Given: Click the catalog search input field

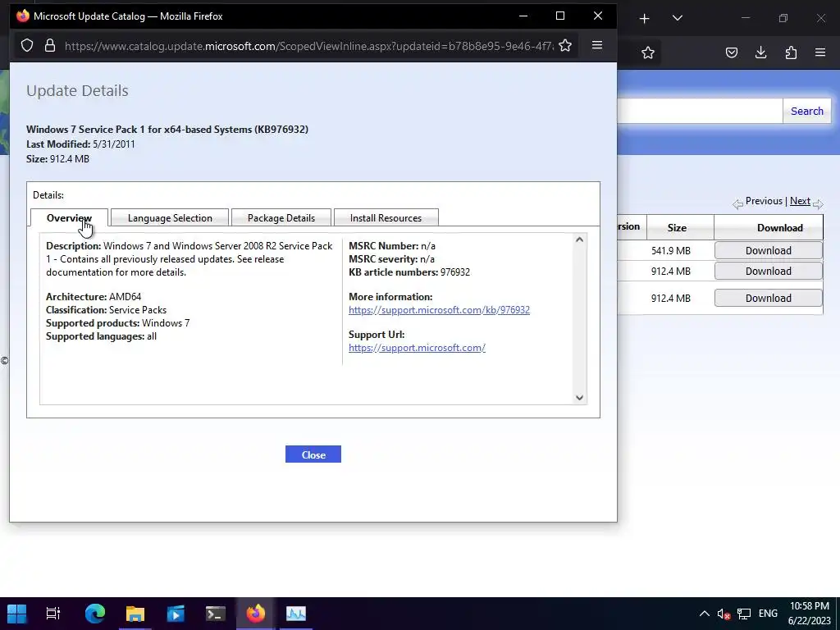Looking at the screenshot, I should (700, 111).
